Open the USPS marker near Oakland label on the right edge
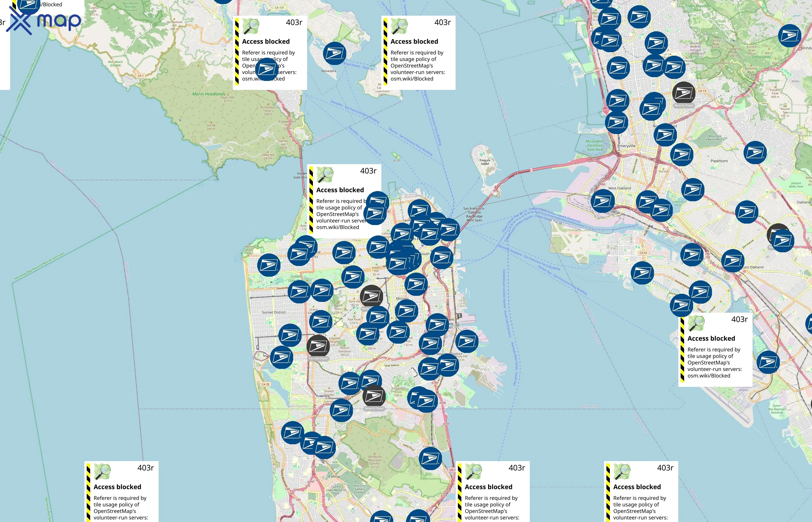The height and width of the screenshot is (522, 812). pos(747,212)
